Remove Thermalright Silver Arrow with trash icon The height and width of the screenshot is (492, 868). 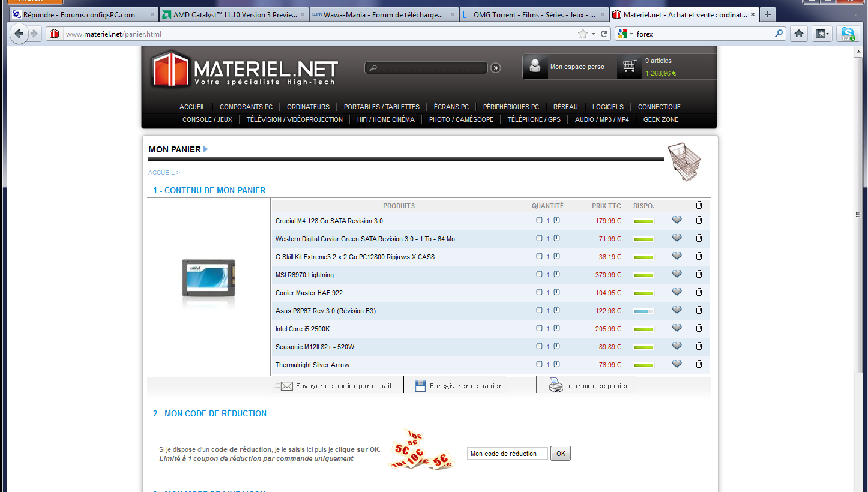pyautogui.click(x=699, y=364)
